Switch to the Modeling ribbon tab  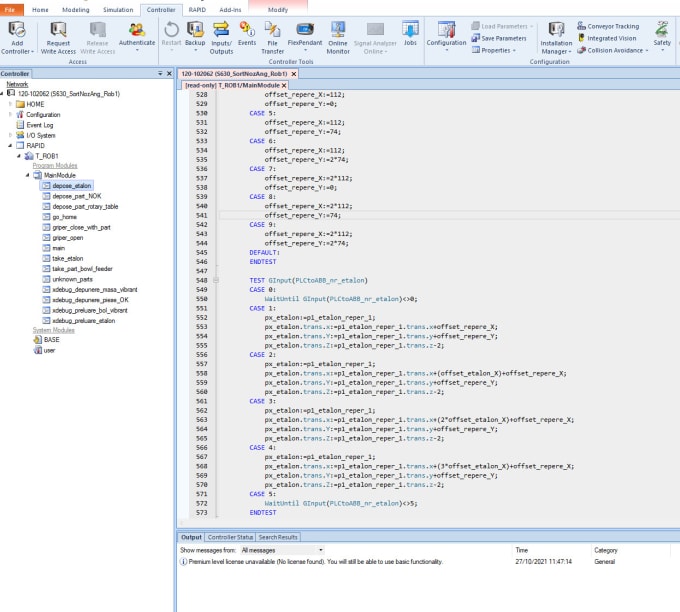coord(75,10)
